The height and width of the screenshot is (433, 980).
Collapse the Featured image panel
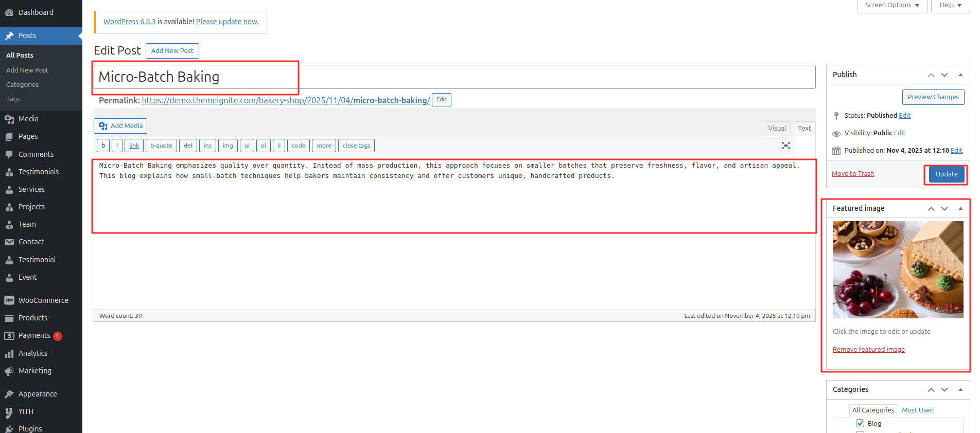pos(960,209)
